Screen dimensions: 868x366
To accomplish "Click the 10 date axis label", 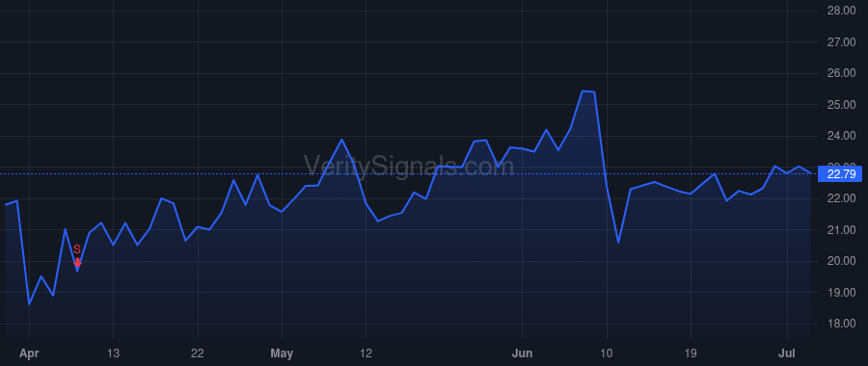I will (x=607, y=353).
